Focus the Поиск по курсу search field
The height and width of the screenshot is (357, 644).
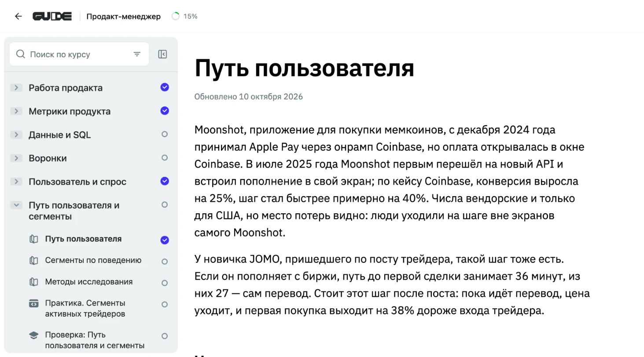pos(79,54)
